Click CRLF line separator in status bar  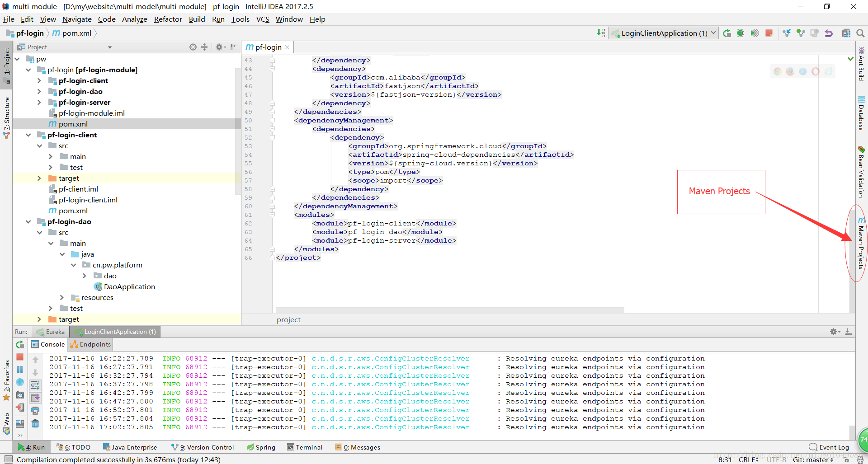749,459
